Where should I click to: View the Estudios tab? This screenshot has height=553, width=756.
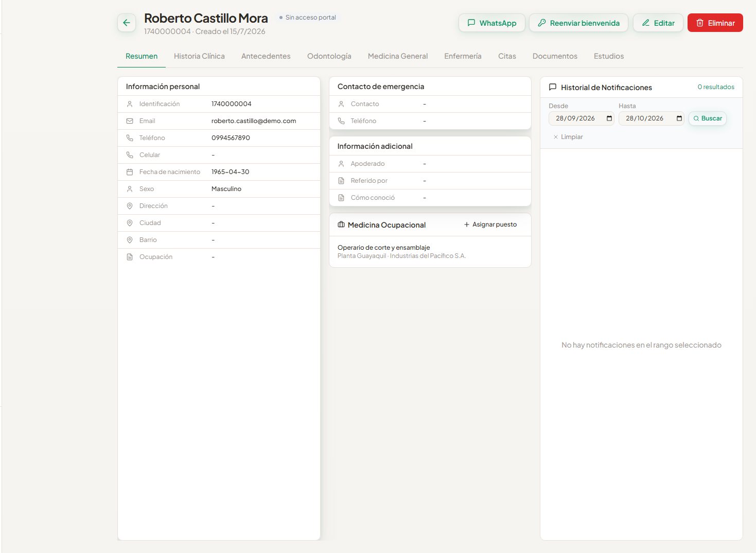coord(609,56)
